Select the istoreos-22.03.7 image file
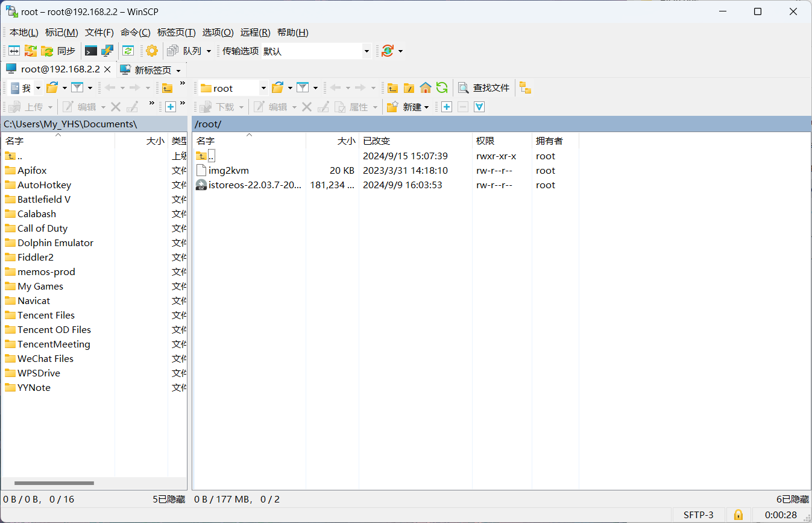The width and height of the screenshot is (812, 523). tap(248, 185)
